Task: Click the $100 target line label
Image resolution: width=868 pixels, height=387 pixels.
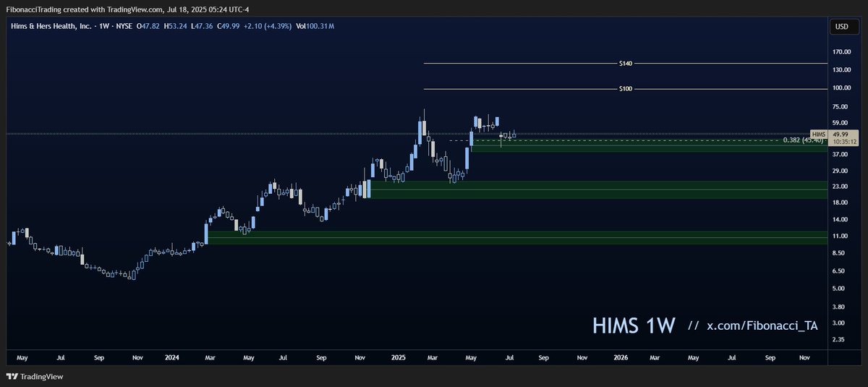Action: point(626,89)
